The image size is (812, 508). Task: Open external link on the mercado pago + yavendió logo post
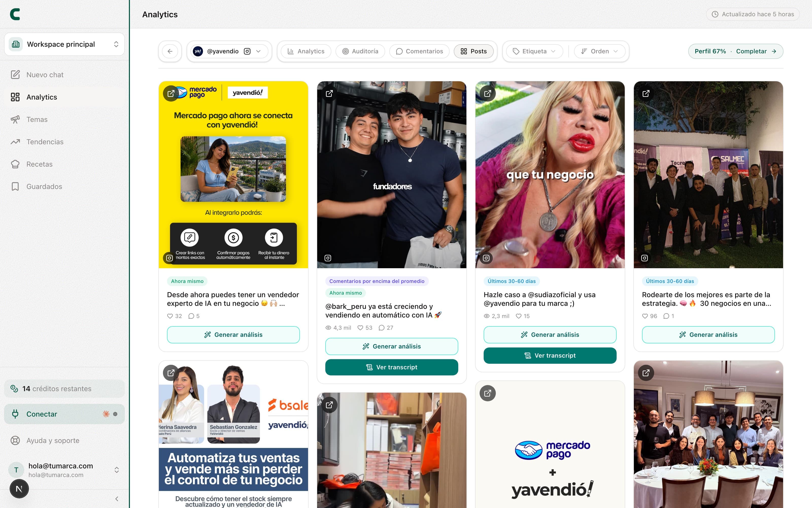tap(487, 393)
